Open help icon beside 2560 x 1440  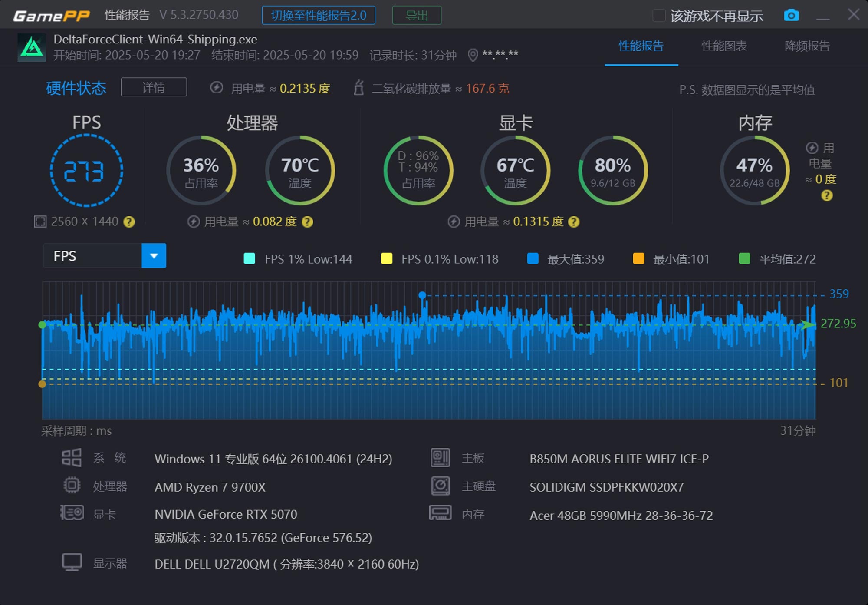coord(129,222)
